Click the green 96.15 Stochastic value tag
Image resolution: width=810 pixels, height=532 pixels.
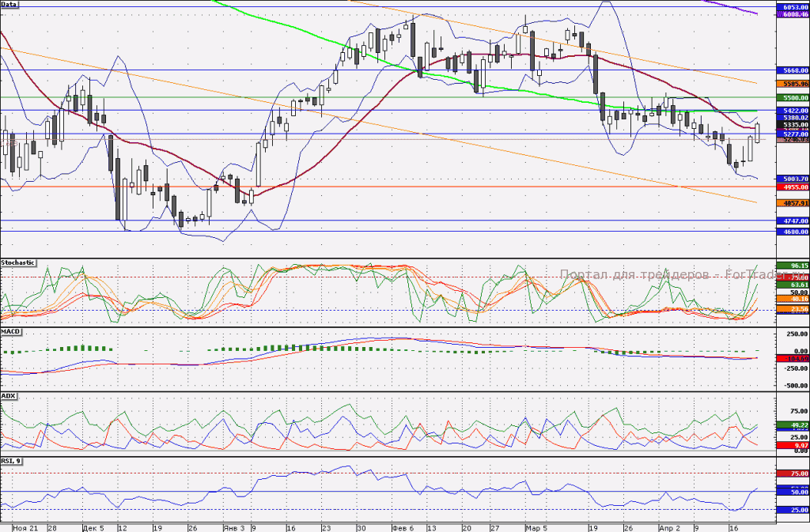pyautogui.click(x=793, y=266)
